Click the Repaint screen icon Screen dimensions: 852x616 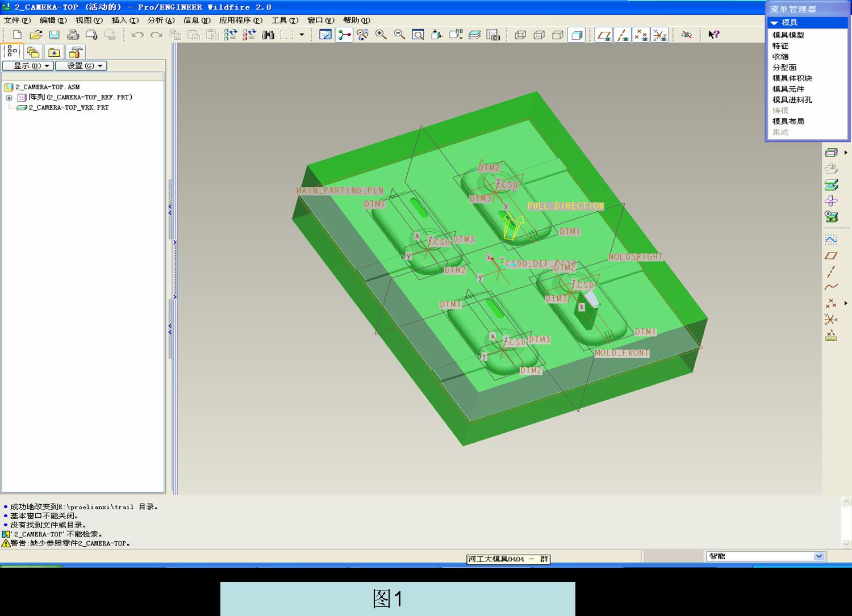coord(325,35)
